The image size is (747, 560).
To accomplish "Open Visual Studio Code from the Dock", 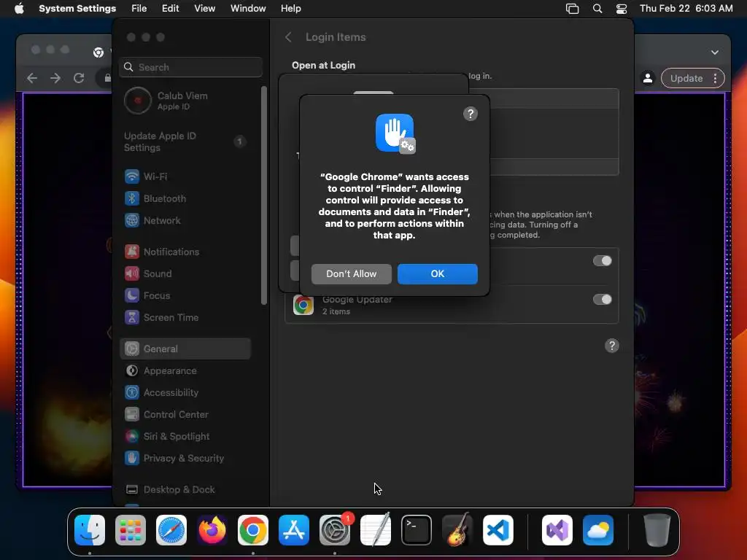I will 498,530.
